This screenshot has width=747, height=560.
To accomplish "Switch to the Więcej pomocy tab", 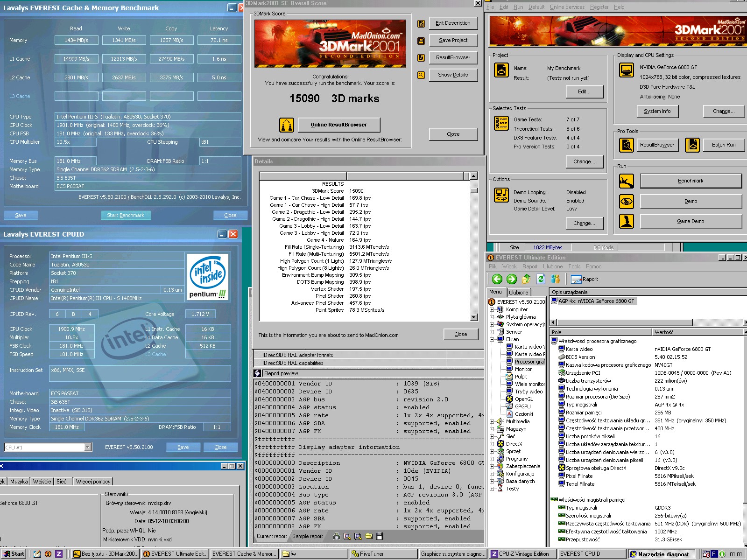I will (x=93, y=482).
